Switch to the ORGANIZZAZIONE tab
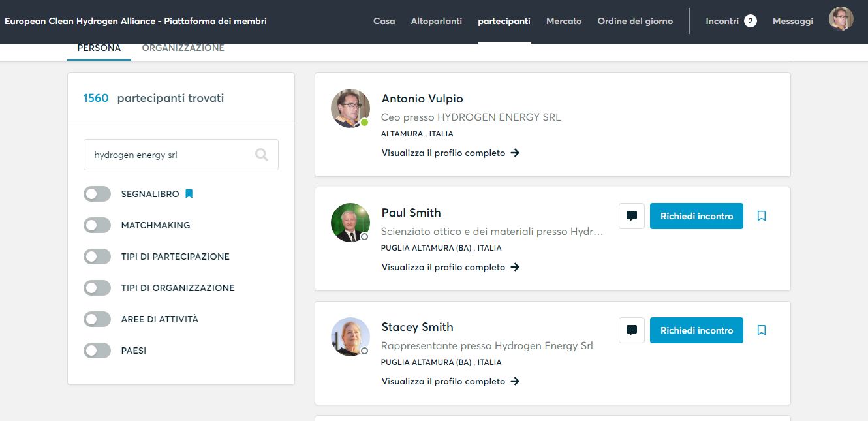The image size is (868, 421). coord(183,48)
